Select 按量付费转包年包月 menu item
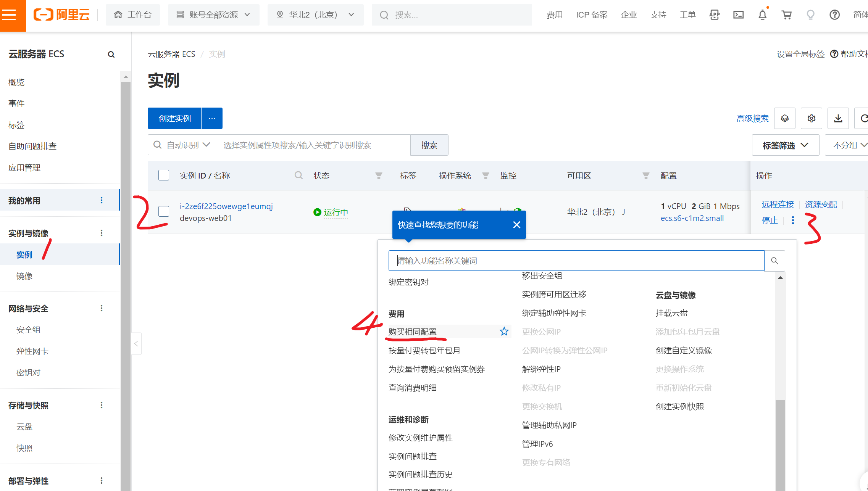The width and height of the screenshot is (868, 491). pos(424,350)
